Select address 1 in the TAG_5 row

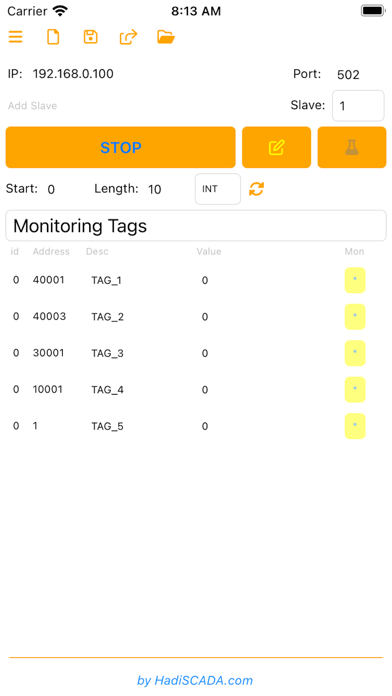click(x=35, y=426)
